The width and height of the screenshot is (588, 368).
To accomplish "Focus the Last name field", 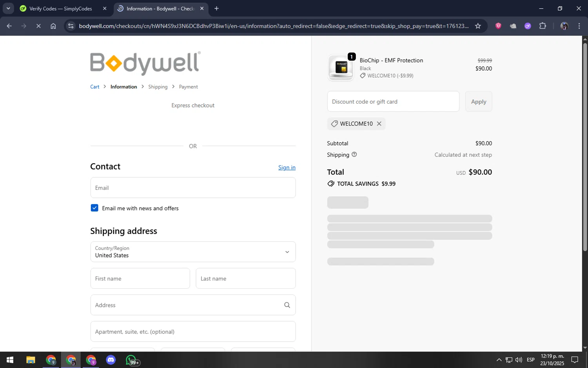I will [246, 279].
